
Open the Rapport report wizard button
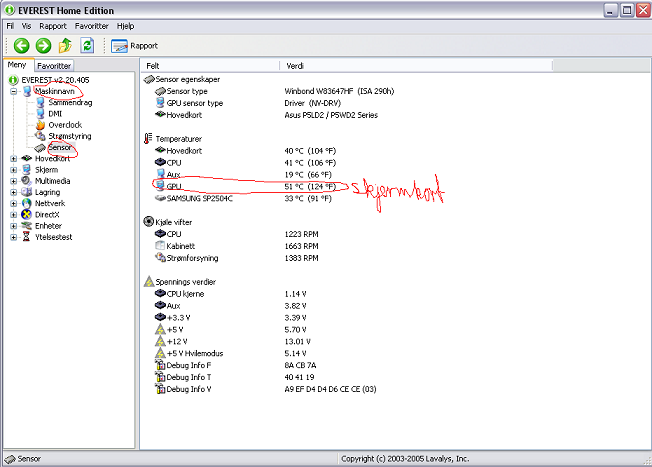click(134, 46)
